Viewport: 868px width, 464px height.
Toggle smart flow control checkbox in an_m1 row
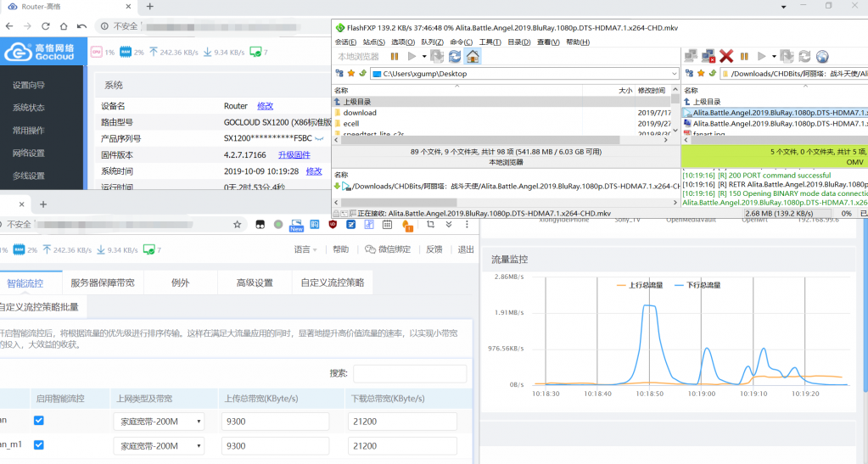click(39, 444)
